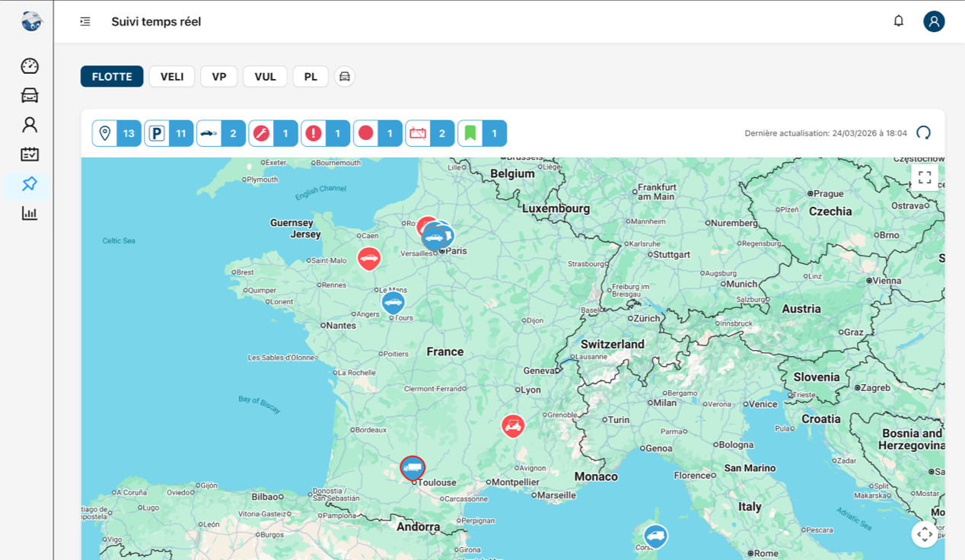965x560 pixels.
Task: Switch to the VP tab
Action: click(219, 76)
